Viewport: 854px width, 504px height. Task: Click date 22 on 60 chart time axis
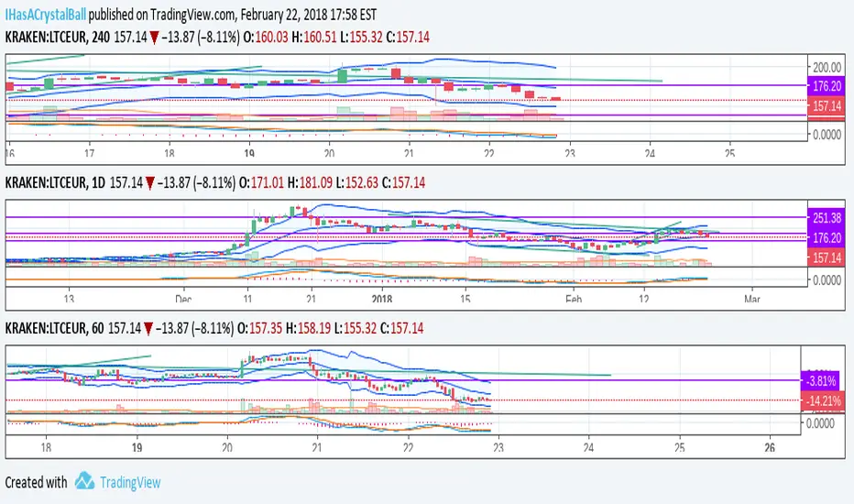(x=408, y=447)
